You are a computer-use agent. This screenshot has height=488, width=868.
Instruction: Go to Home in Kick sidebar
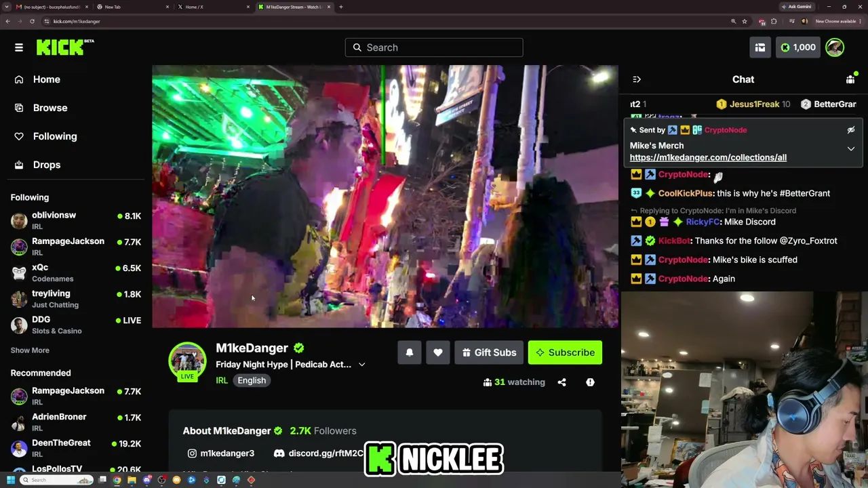[x=47, y=79]
